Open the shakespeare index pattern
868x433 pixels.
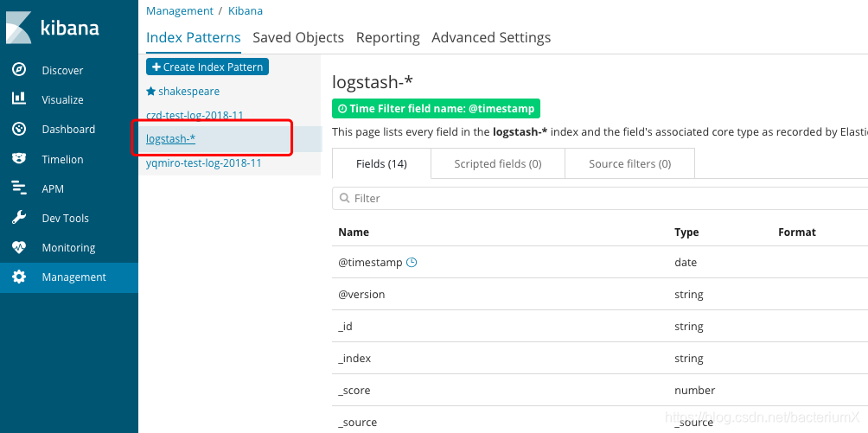point(188,92)
